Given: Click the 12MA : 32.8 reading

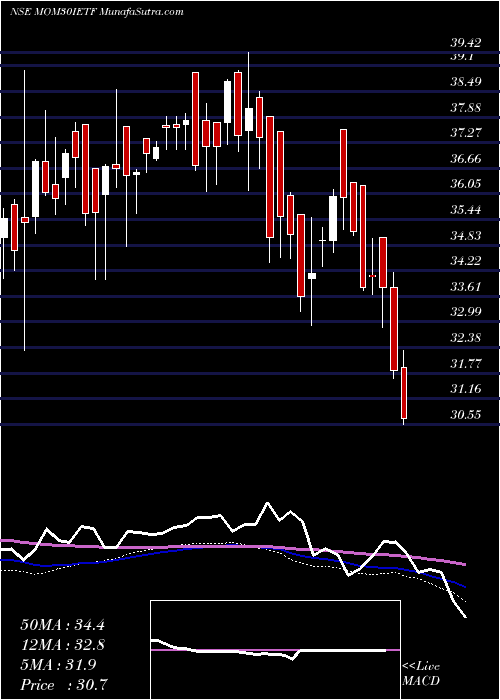Looking at the screenshot, I should coord(62,645).
